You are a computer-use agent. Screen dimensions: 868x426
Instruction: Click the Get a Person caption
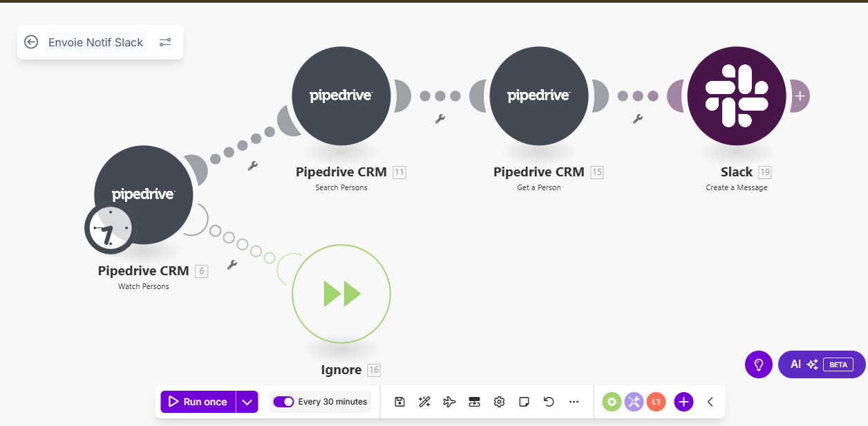tap(539, 187)
